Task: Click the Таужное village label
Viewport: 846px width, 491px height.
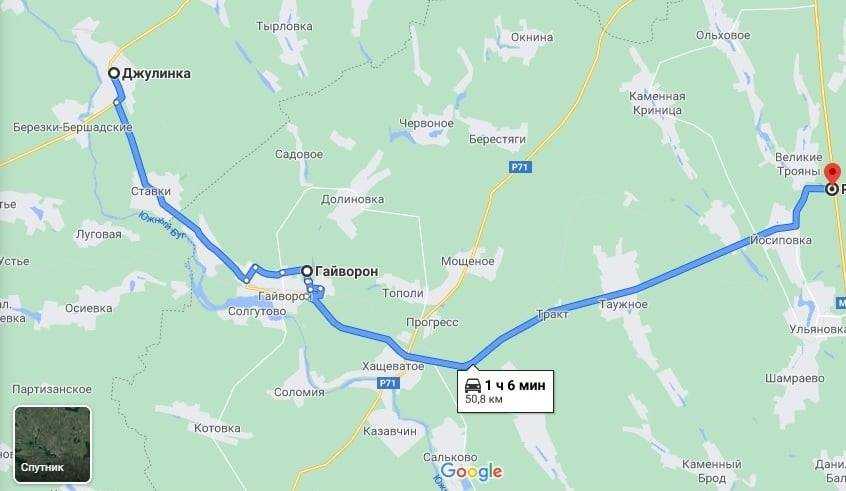Action: (623, 304)
